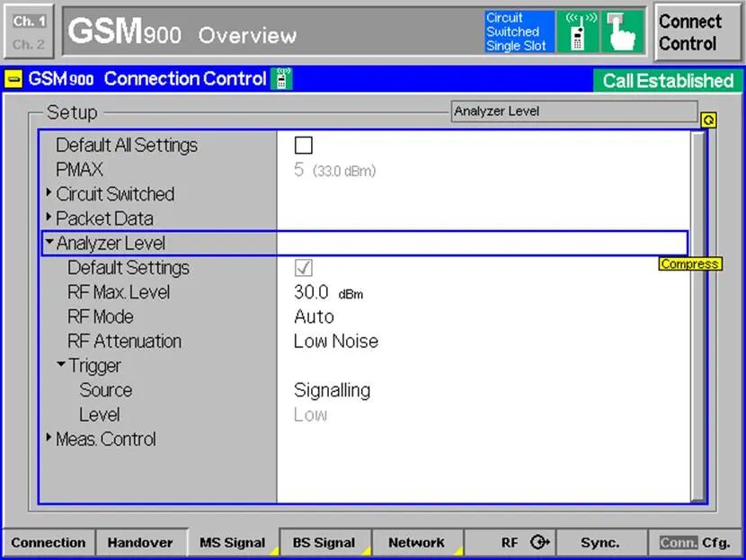
Task: Open the Handover tab
Action: (140, 542)
